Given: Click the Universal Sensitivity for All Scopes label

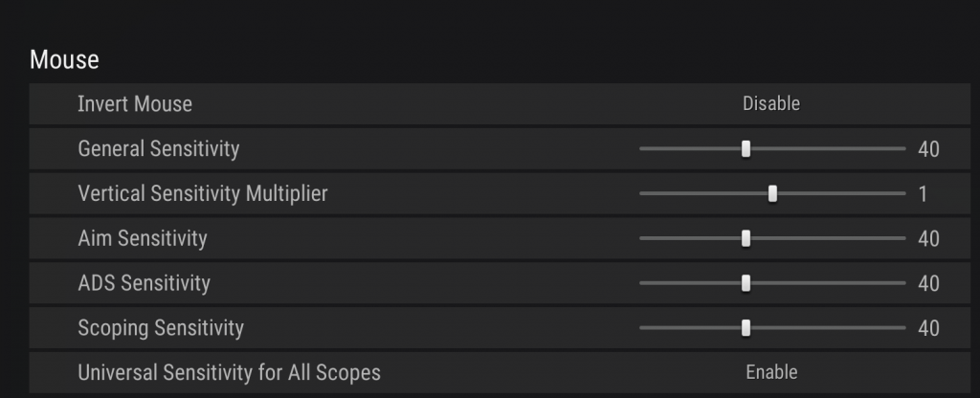Looking at the screenshot, I should tap(230, 372).
